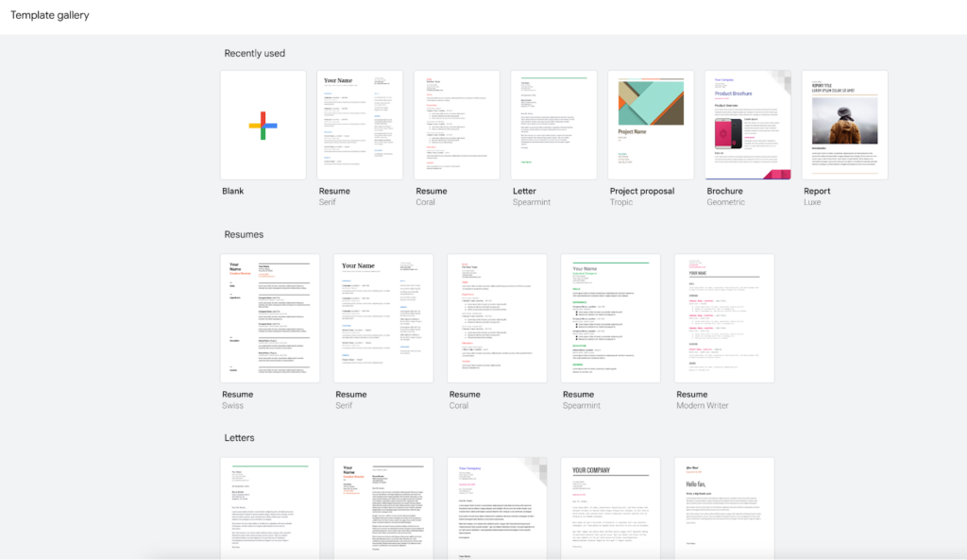Open the Tropic project proposal template
Image resolution: width=967 pixels, height=560 pixels.
tap(650, 124)
